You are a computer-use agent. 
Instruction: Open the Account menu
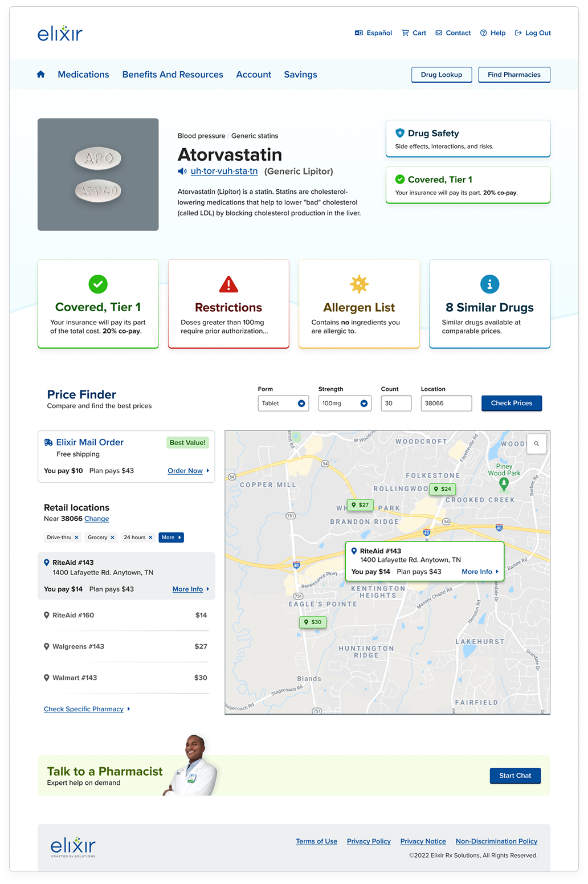(254, 75)
